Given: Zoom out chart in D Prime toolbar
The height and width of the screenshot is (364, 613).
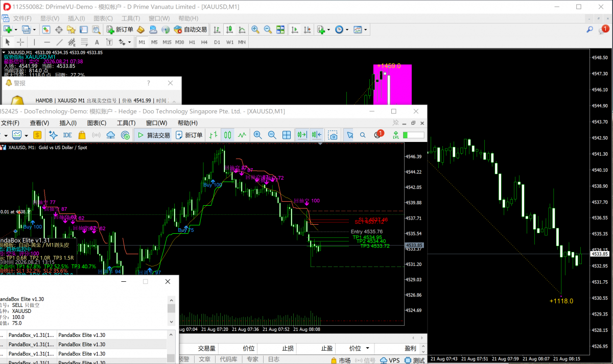Looking at the screenshot, I should pos(267,30).
